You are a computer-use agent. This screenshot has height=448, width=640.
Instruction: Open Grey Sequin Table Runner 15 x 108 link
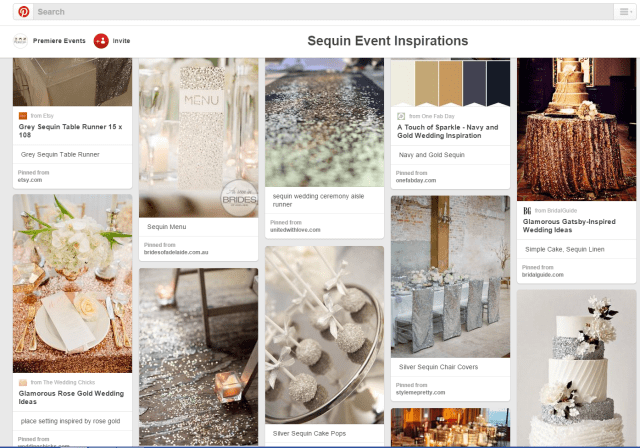[x=70, y=131]
